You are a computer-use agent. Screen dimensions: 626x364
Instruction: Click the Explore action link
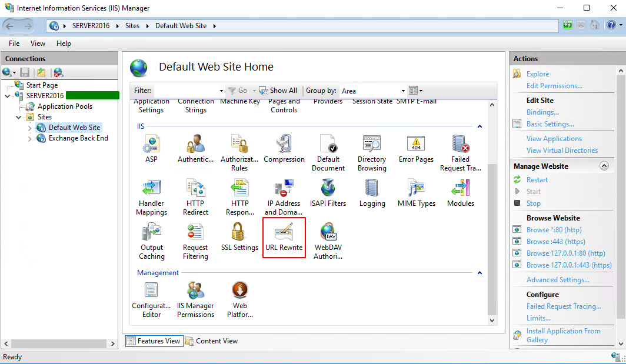[x=537, y=74]
